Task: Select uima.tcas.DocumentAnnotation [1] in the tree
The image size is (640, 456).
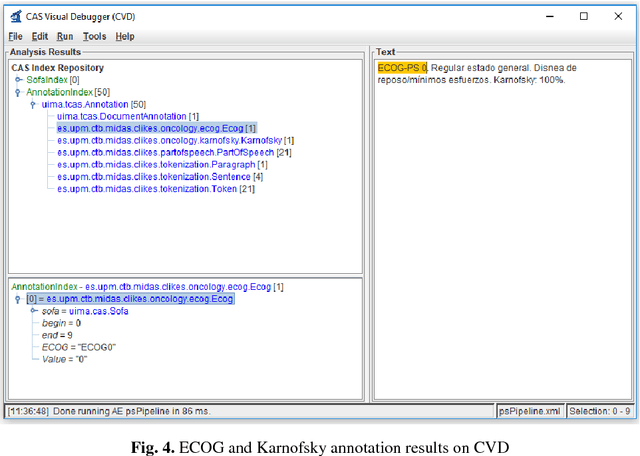Action: click(x=127, y=116)
